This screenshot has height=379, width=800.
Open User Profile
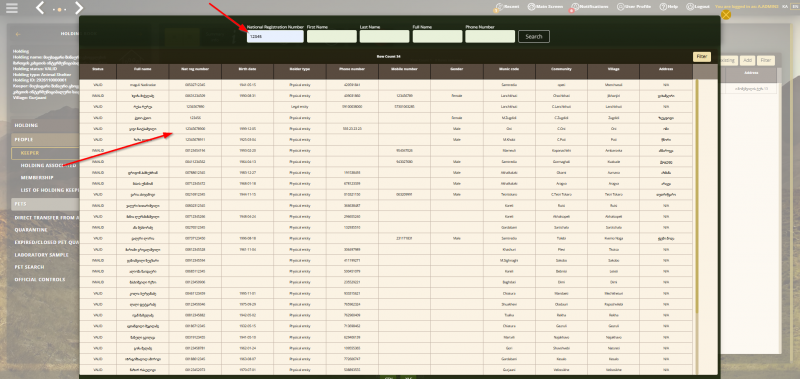click(634, 7)
